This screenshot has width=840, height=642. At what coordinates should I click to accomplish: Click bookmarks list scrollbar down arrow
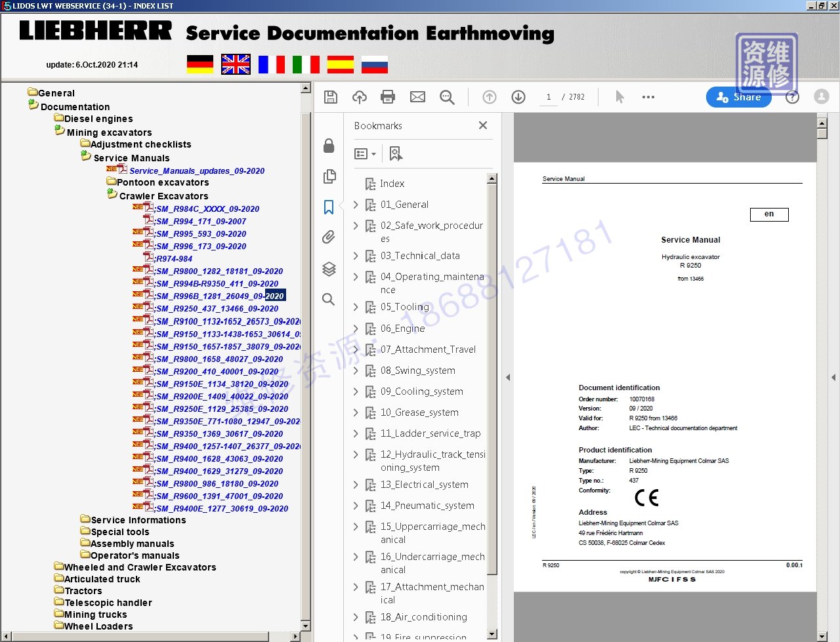point(492,634)
